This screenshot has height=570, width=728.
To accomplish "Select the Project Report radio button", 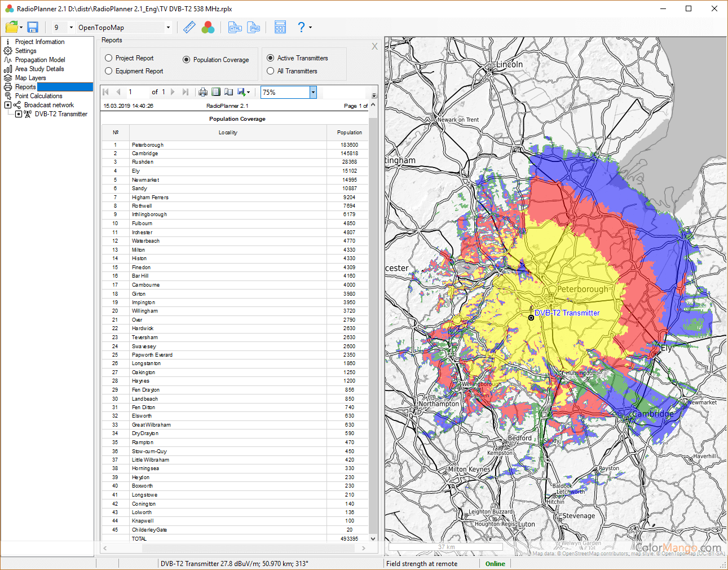I will pos(109,58).
